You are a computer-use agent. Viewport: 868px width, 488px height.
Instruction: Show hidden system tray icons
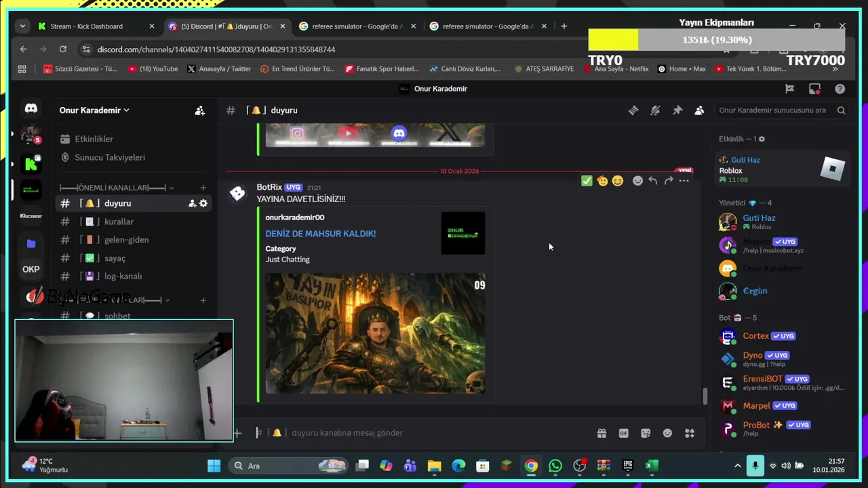click(x=738, y=466)
